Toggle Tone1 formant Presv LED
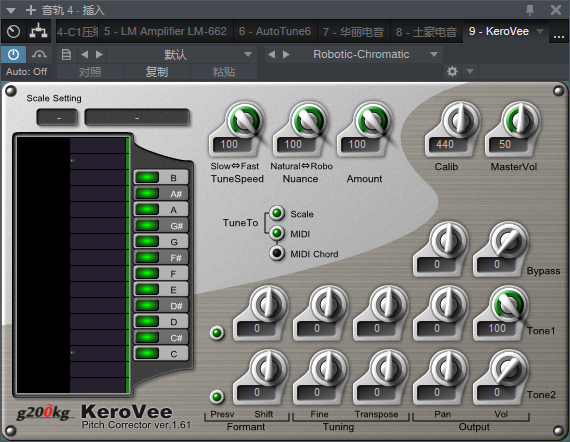Screen dimensions: 570x442 click(217, 333)
